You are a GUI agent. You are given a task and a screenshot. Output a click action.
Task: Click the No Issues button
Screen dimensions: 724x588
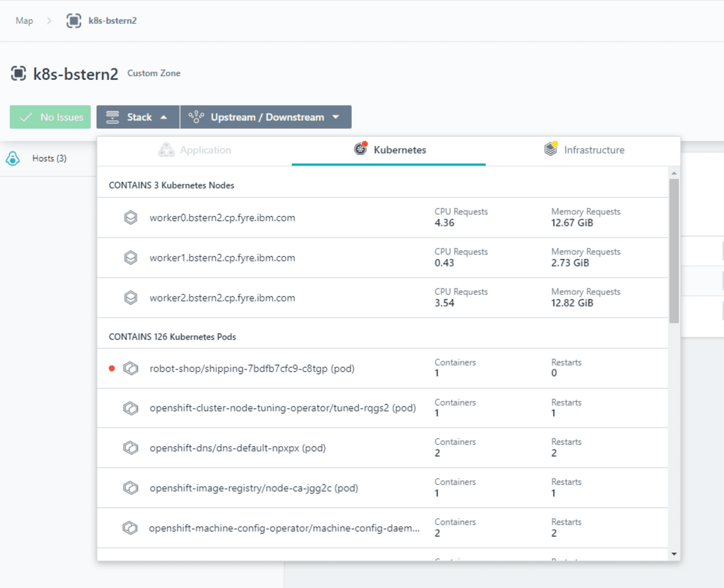pyautogui.click(x=50, y=117)
